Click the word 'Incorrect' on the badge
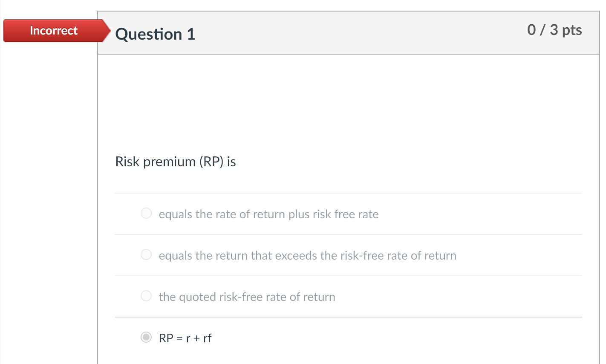Screen dimensions: 606x364 click(x=53, y=31)
